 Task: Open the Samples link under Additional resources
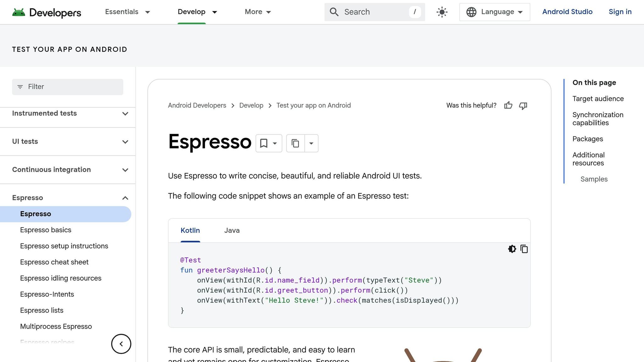point(594,179)
